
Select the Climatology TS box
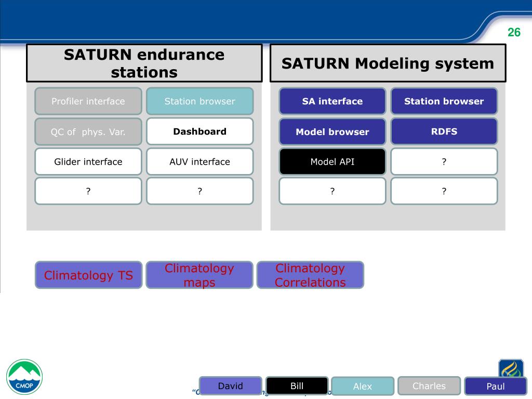(x=88, y=275)
